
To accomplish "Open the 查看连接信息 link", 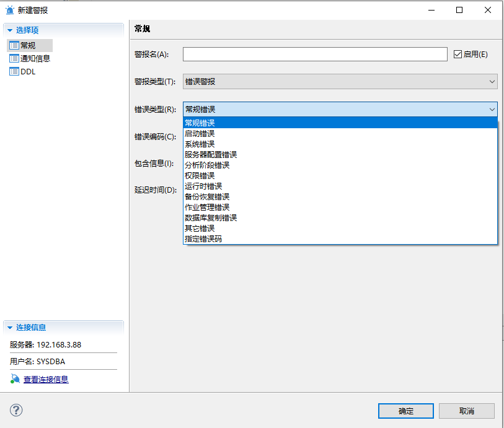I will 46,380.
